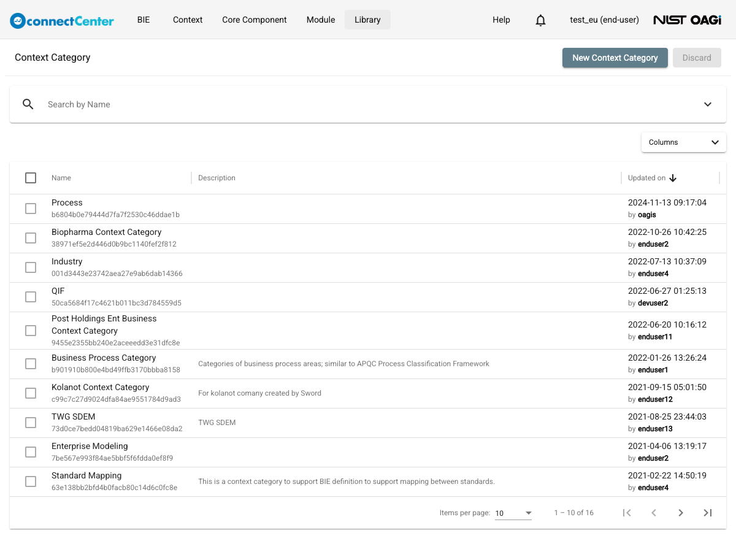The image size is (736, 560).
Task: Open the QIF context category
Action: point(58,291)
